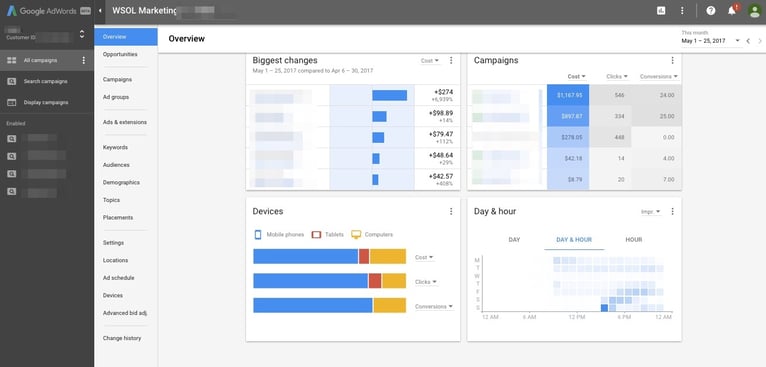This screenshot has height=367, width=766.
Task: Click the All campaigns grid icon
Action: (x=12, y=60)
